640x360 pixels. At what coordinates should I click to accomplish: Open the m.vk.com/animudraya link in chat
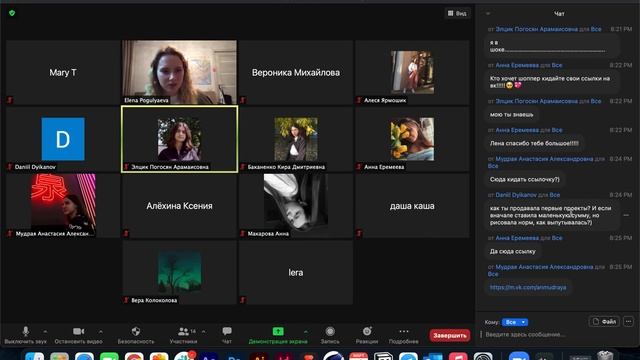[x=528, y=287]
